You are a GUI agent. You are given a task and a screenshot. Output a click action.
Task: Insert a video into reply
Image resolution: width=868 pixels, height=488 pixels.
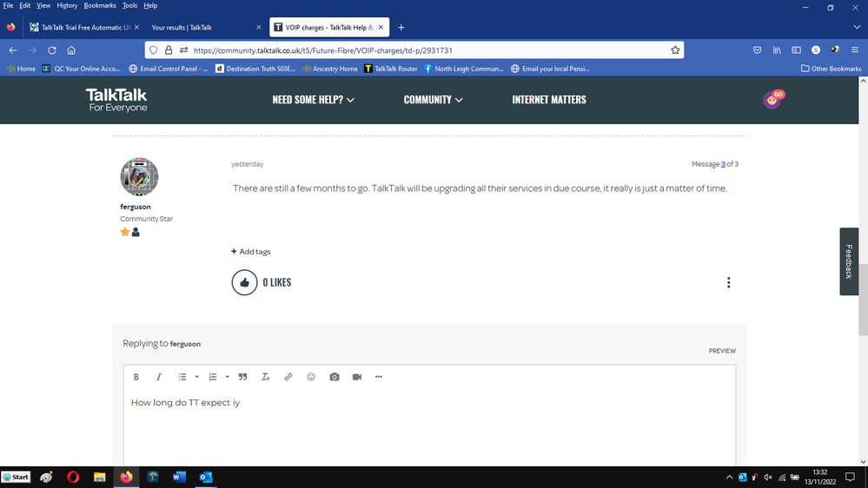(357, 377)
